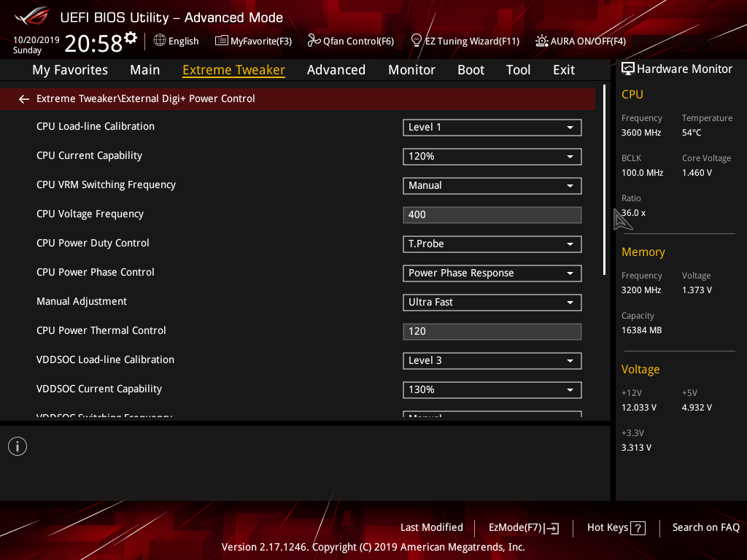Image resolution: width=747 pixels, height=560 pixels.
Task: Open Qfan Control(F6)
Action: (x=351, y=41)
